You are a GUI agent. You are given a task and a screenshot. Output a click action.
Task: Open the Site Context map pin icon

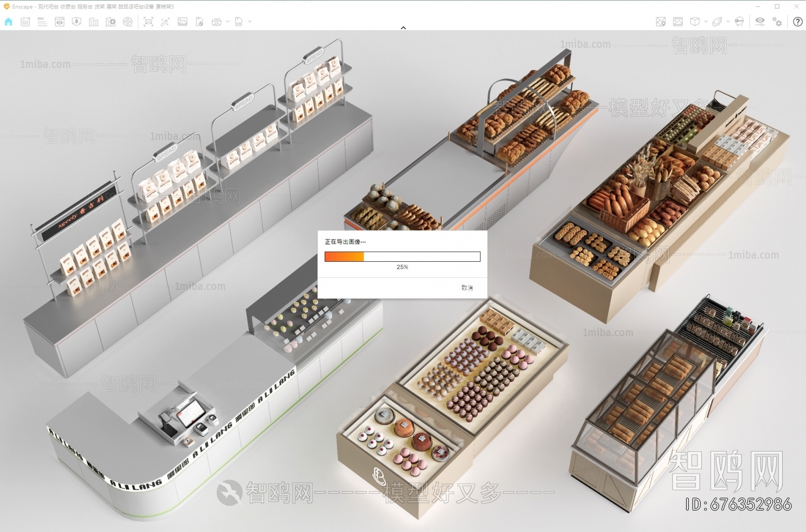click(x=661, y=22)
